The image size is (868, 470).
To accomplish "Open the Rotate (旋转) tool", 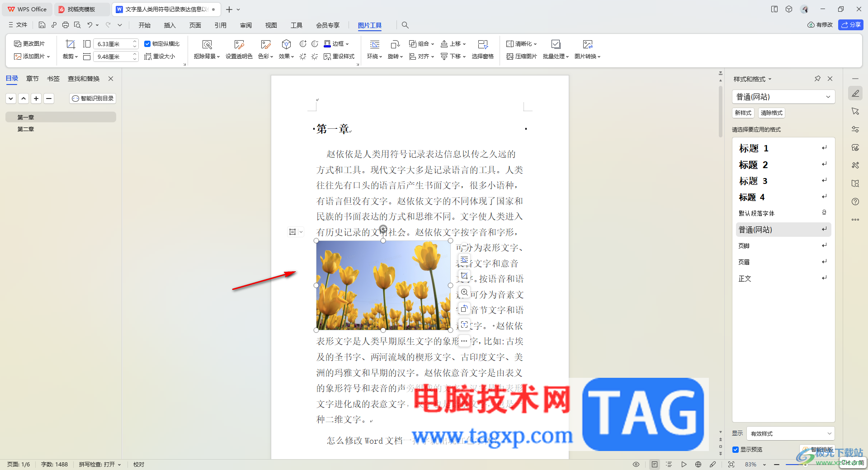I will point(395,50).
